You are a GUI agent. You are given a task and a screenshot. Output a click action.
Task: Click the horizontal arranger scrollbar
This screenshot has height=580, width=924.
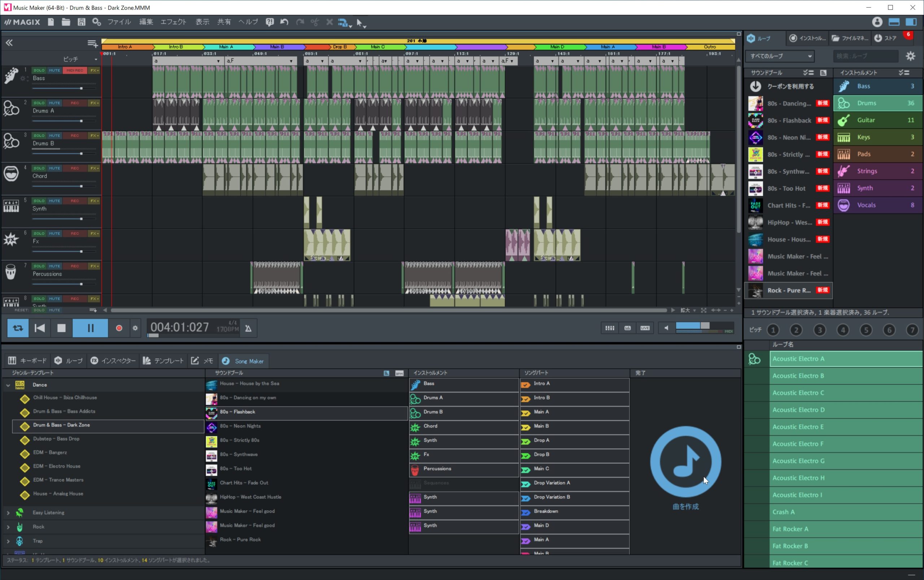[389, 310]
